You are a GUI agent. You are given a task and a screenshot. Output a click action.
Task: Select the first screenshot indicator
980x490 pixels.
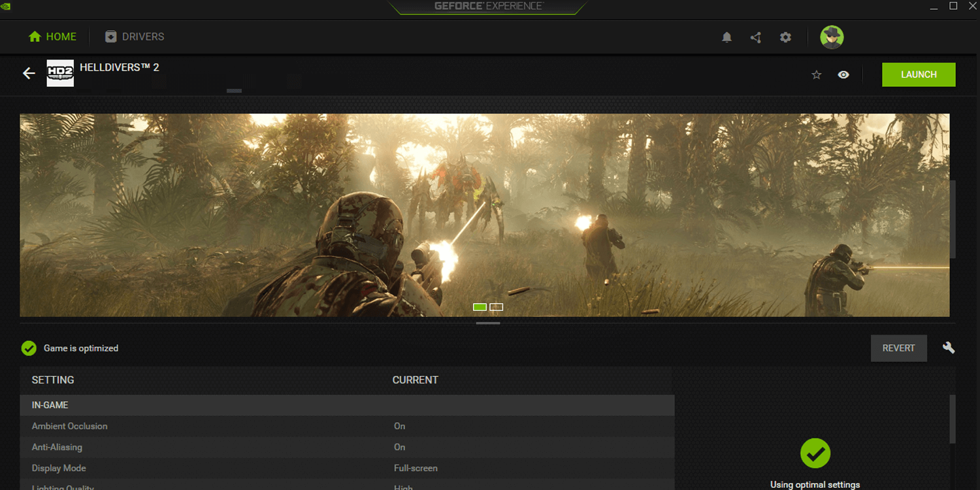click(x=480, y=307)
